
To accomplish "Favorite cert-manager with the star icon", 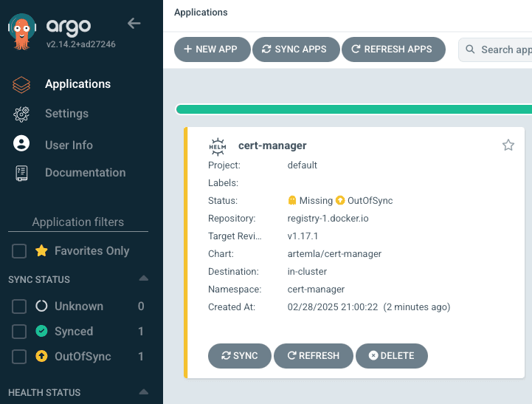I will click(x=508, y=145).
